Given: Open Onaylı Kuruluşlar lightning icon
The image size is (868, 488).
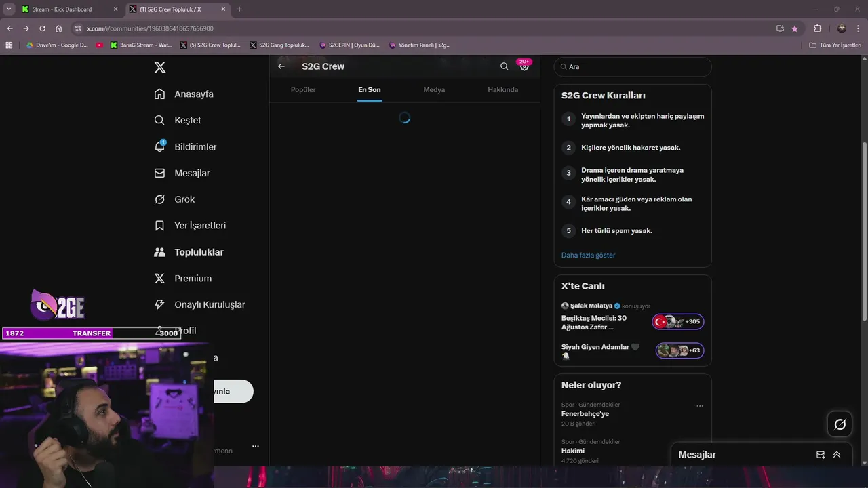Looking at the screenshot, I should 159,304.
